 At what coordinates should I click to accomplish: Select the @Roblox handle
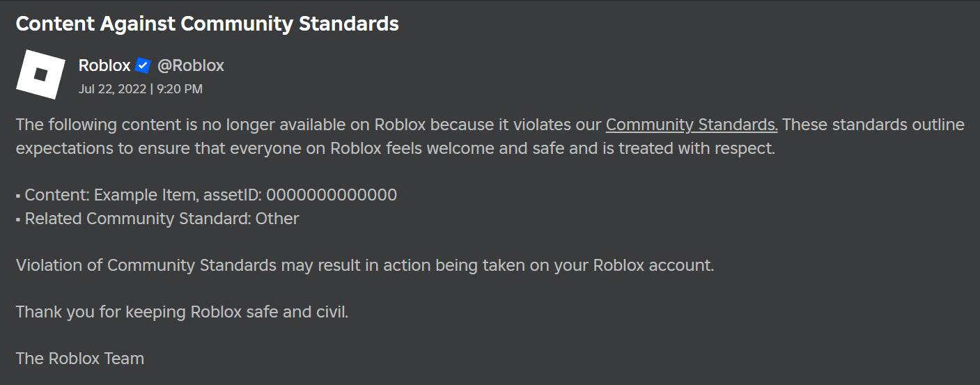(190, 65)
